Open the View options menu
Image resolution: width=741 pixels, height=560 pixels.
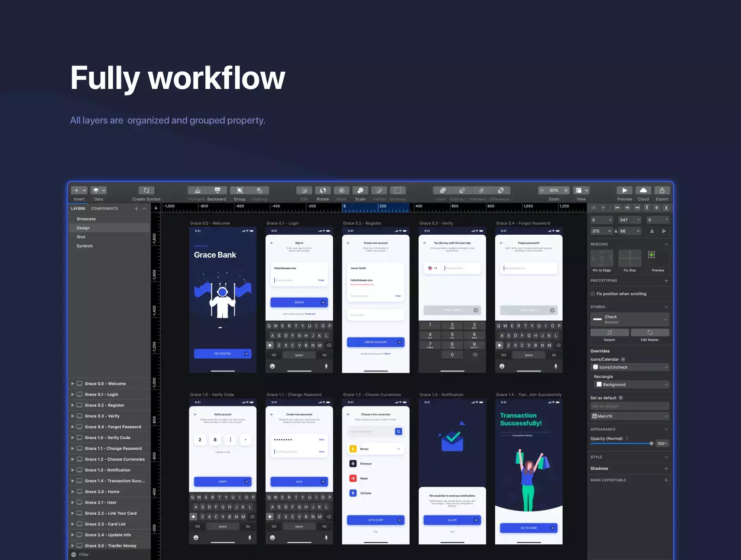(581, 190)
